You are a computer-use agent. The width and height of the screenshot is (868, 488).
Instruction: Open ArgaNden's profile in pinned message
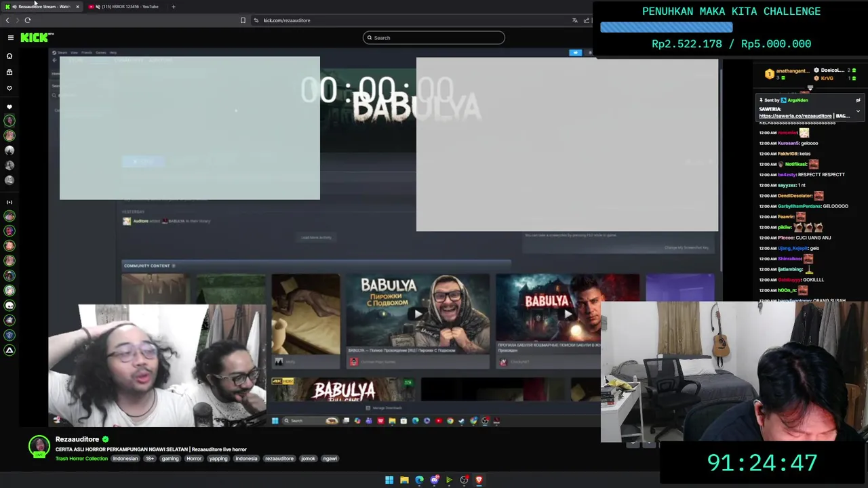pyautogui.click(x=797, y=100)
